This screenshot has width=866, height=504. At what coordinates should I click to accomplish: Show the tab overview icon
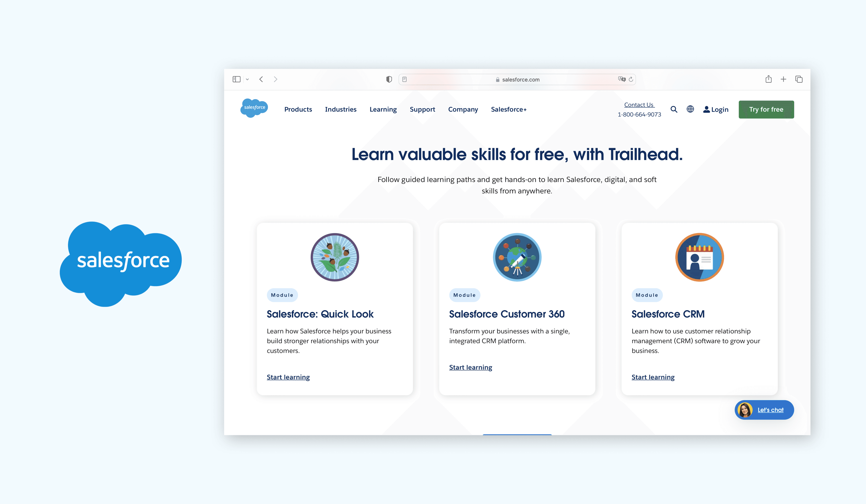click(799, 79)
